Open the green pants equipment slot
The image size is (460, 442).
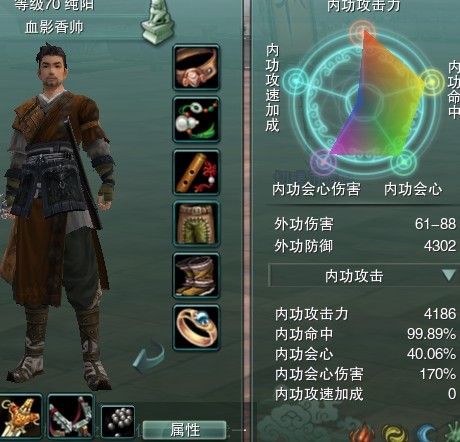point(196,224)
